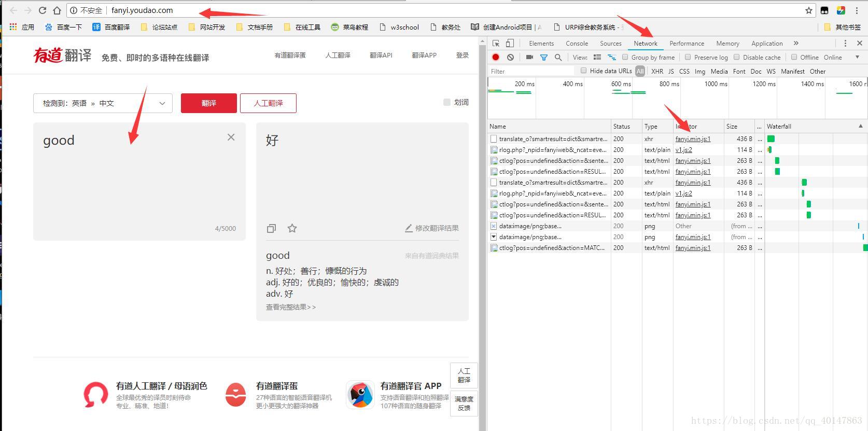
Task: Switch to large request rows view icon
Action: coord(597,57)
